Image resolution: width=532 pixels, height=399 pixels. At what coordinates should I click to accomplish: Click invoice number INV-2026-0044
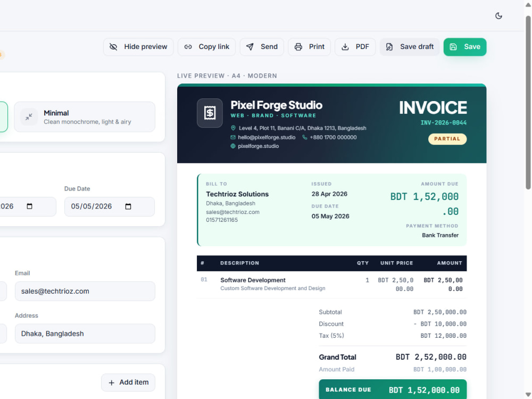[444, 123]
